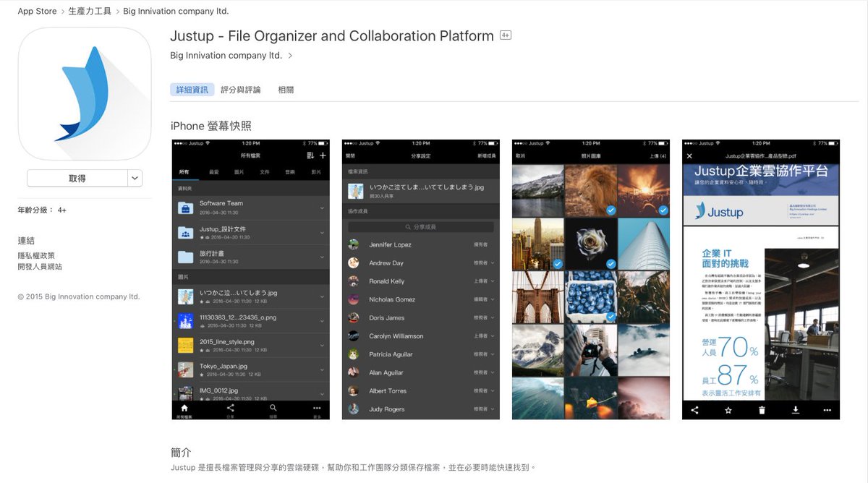The height and width of the screenshot is (483, 868).
Task: Uncheck the blueberries photo in 照片圖庫
Action: click(610, 317)
